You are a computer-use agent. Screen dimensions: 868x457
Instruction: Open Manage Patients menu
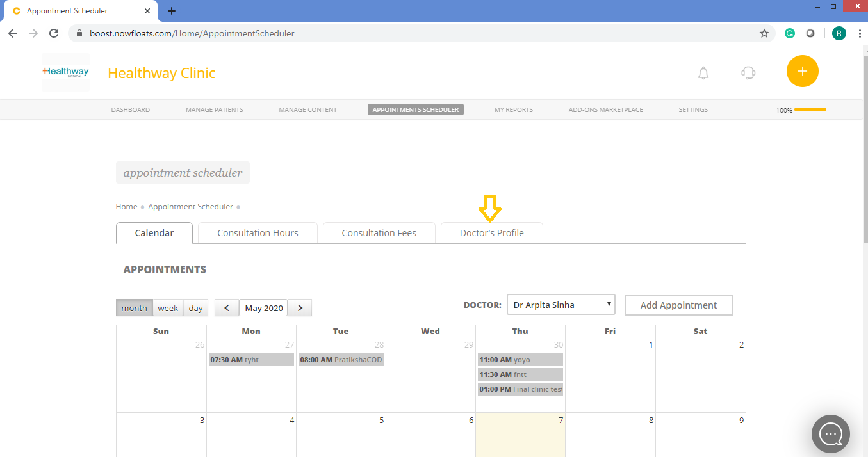(x=215, y=109)
